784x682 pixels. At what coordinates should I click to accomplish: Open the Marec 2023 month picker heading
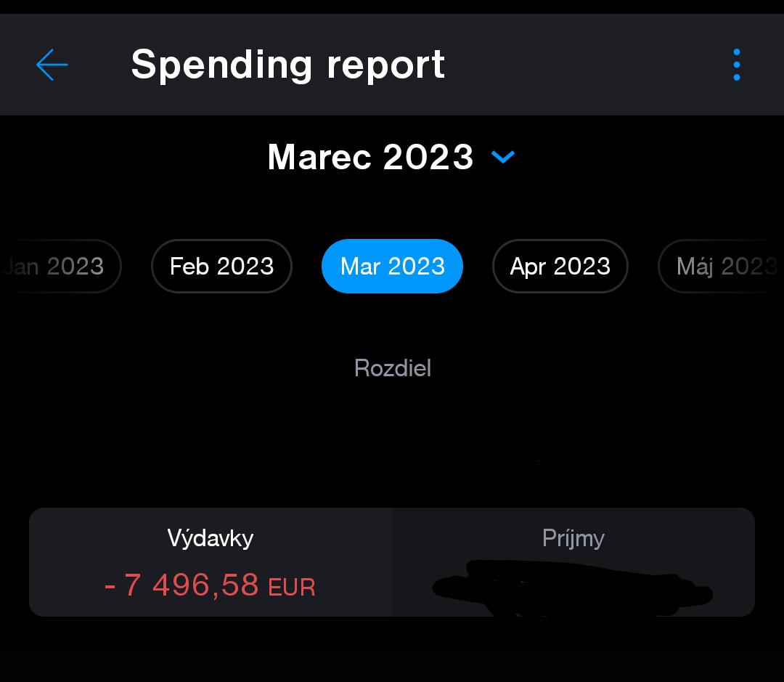click(370, 157)
